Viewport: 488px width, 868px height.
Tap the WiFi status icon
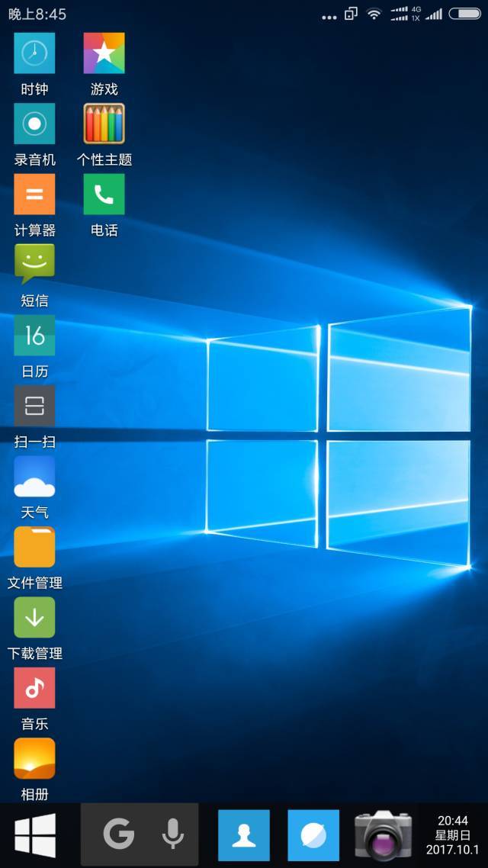pyautogui.click(x=374, y=14)
